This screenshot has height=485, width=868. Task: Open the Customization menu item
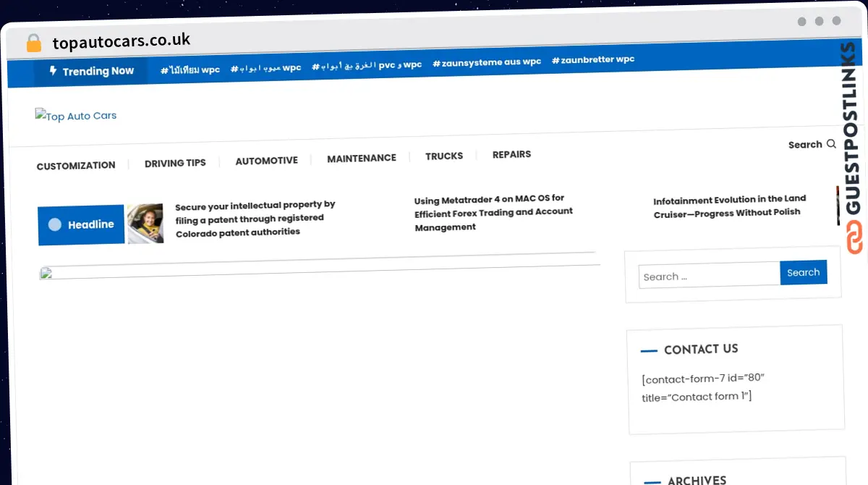(x=76, y=166)
